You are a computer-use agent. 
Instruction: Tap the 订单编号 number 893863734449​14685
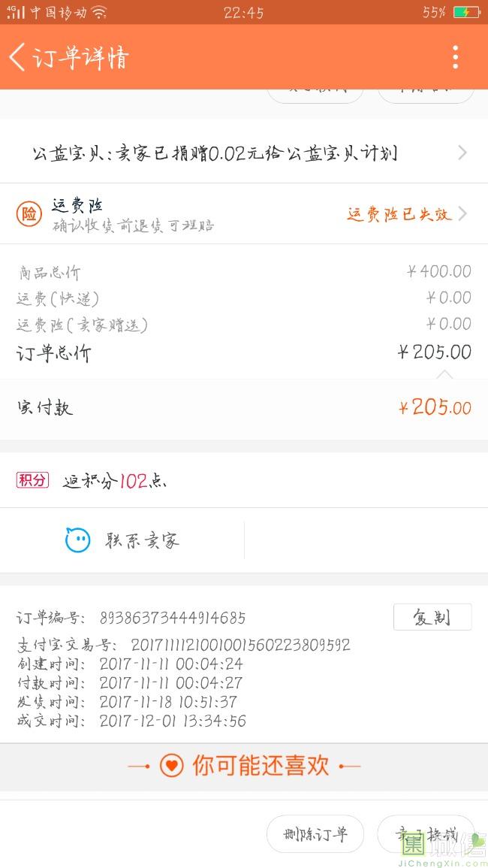[x=172, y=618]
